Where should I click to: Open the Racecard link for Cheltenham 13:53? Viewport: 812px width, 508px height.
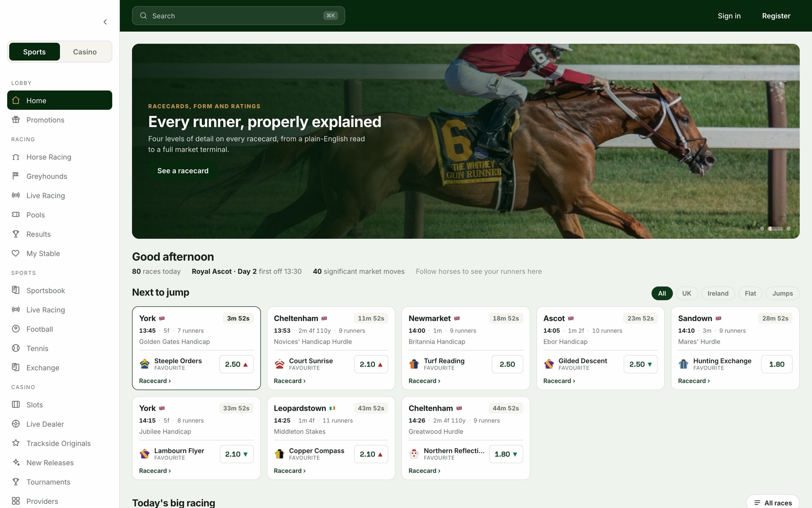[290, 381]
